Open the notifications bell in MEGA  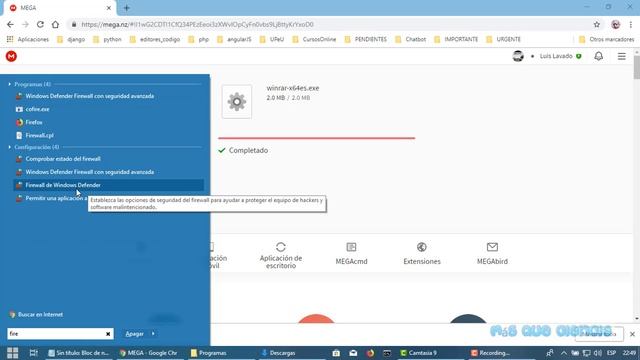pyautogui.click(x=598, y=56)
